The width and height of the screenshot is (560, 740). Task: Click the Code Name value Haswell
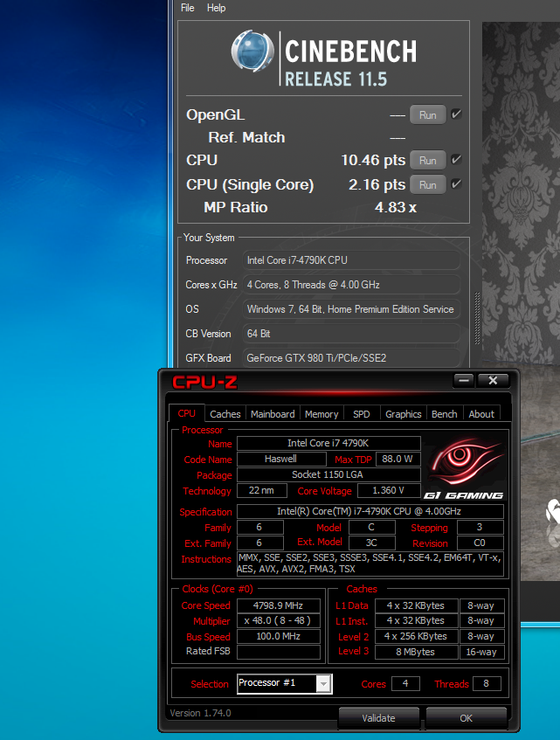(281, 459)
